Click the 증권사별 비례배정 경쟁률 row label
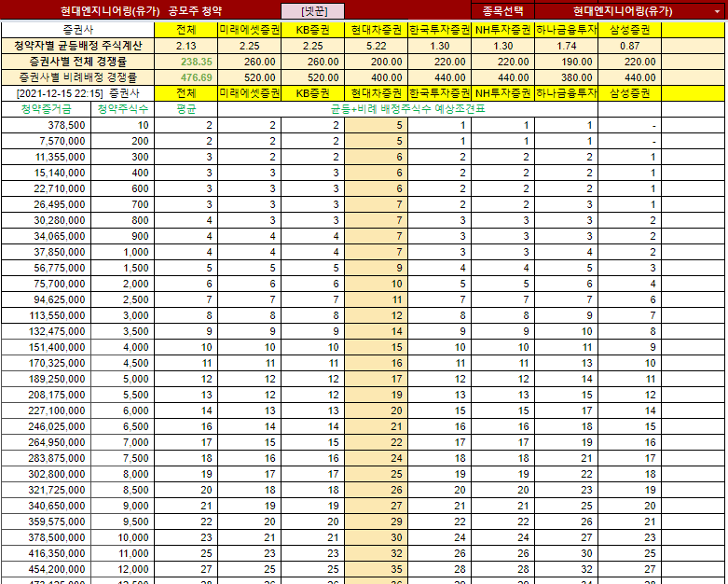The width and height of the screenshot is (728, 584). pos(78,77)
